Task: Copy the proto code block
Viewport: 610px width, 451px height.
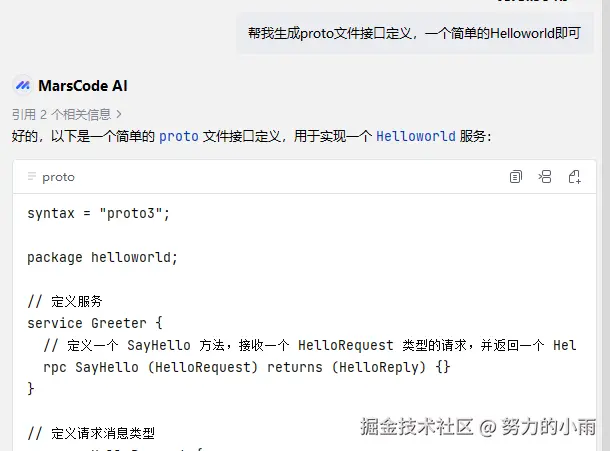Action: [x=516, y=177]
